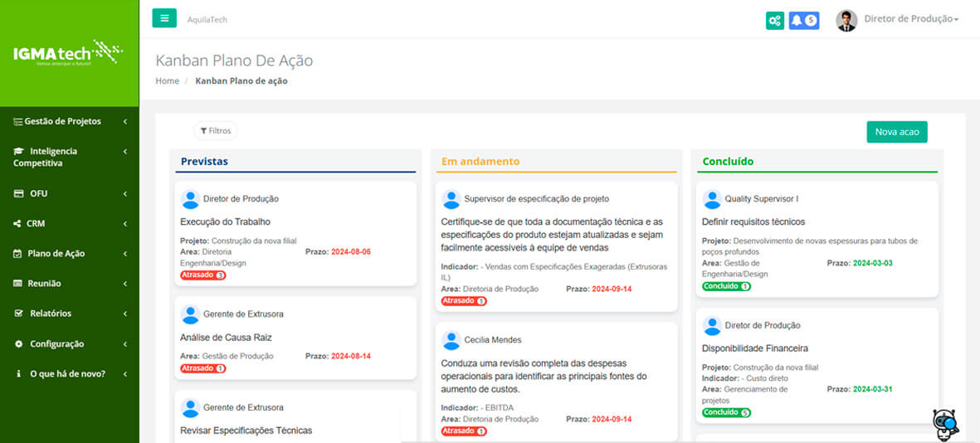Viewport: 980px width, 443px height.
Task: Click avatar on Revisar Especificações Técnicas card
Action: (x=190, y=407)
